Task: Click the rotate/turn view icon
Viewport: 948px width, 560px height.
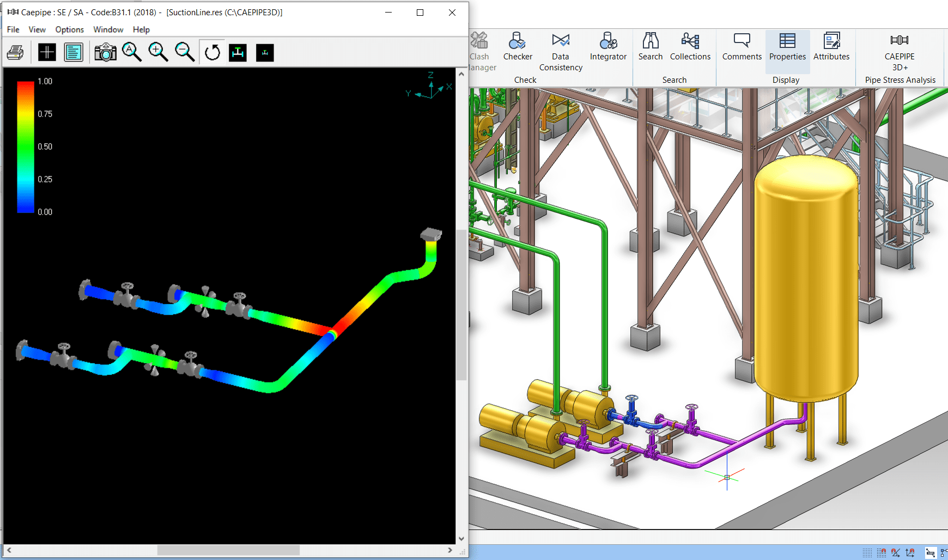Action: pos(212,53)
